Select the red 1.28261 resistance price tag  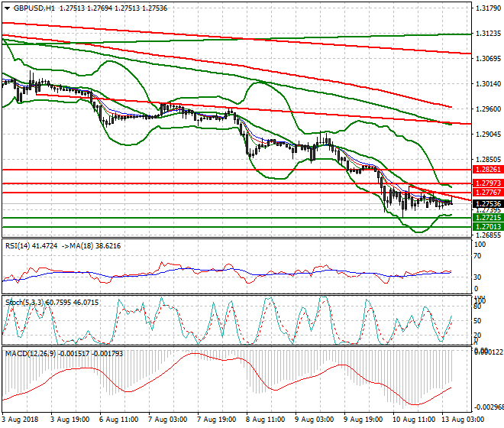tap(486, 170)
